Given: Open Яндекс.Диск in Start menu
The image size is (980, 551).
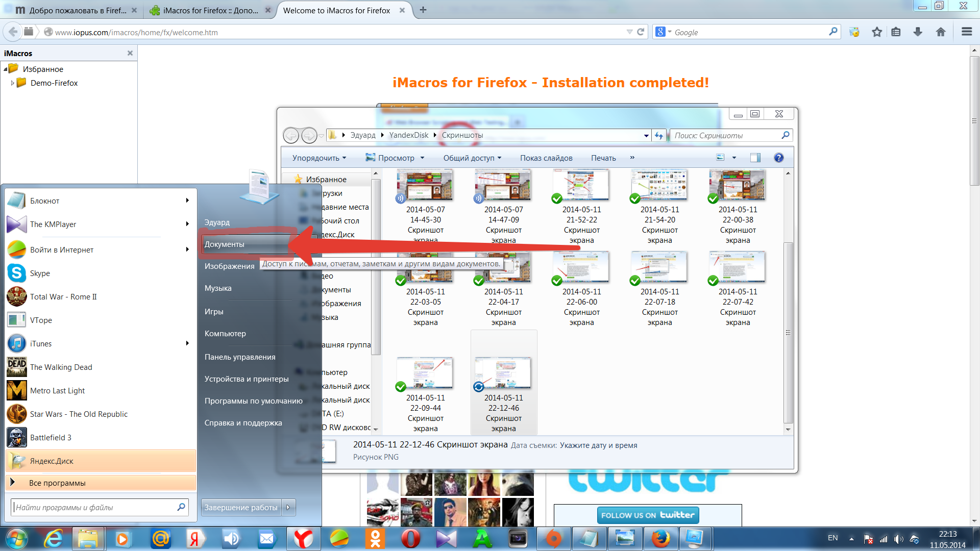Looking at the screenshot, I should tap(101, 461).
